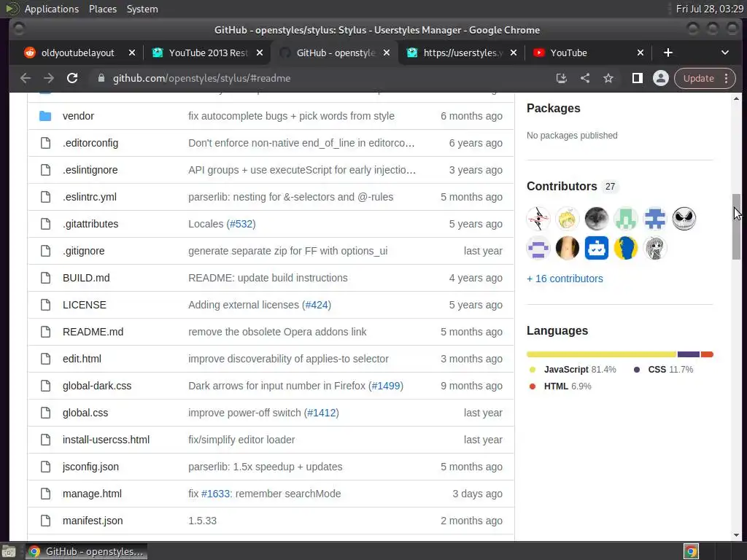Open the LICENSE file
The height and width of the screenshot is (560, 747).
(x=85, y=305)
